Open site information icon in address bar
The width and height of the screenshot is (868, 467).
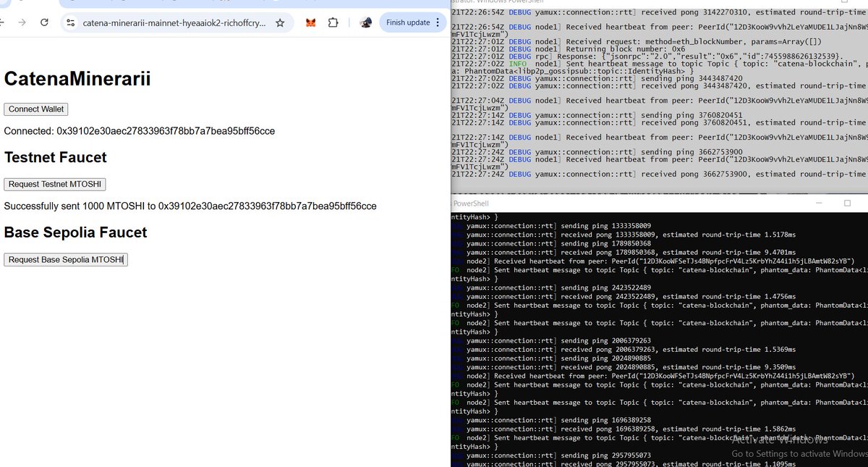[70, 23]
